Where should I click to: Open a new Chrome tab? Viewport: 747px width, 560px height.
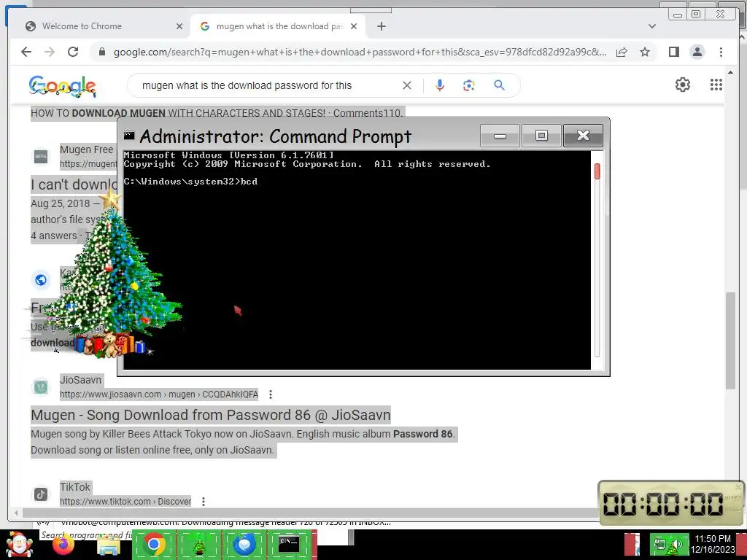tap(381, 26)
